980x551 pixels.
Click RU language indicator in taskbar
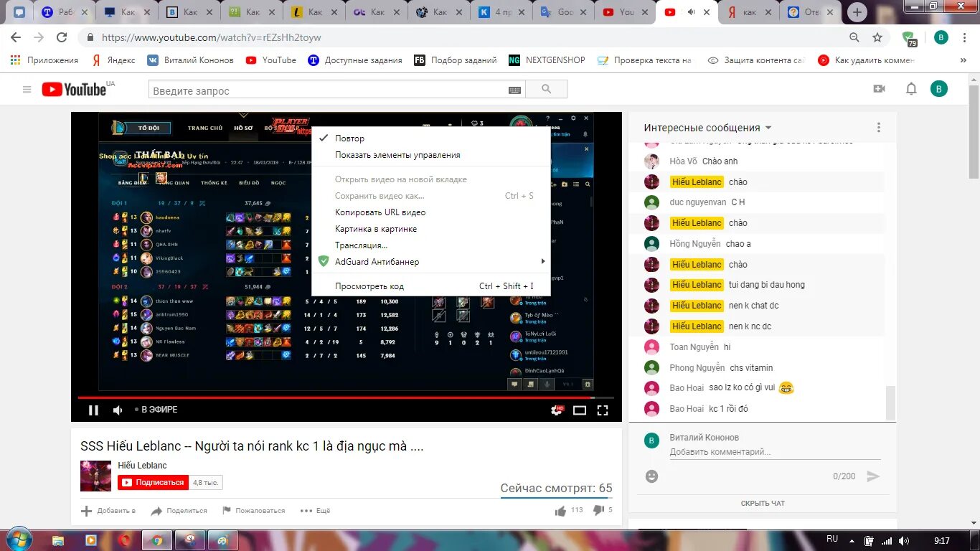click(x=832, y=539)
